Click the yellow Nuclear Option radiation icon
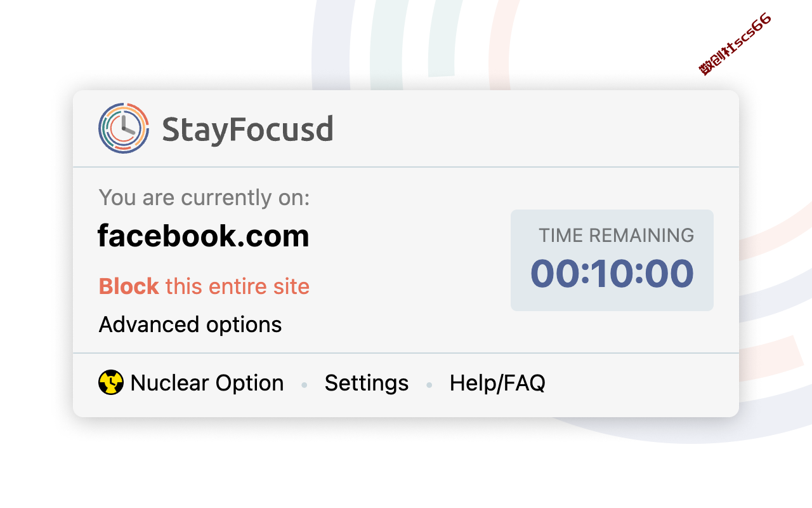Screen dimensions: 812x508 tap(111, 383)
